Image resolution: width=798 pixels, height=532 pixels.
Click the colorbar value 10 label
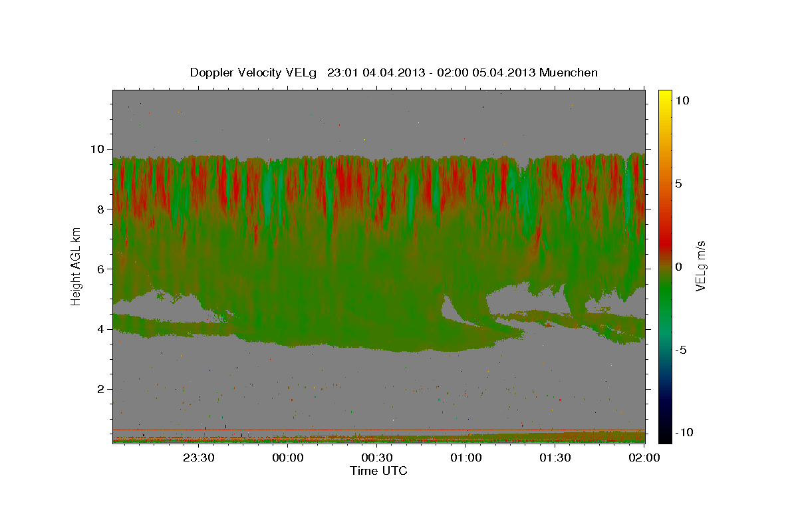[x=682, y=100]
